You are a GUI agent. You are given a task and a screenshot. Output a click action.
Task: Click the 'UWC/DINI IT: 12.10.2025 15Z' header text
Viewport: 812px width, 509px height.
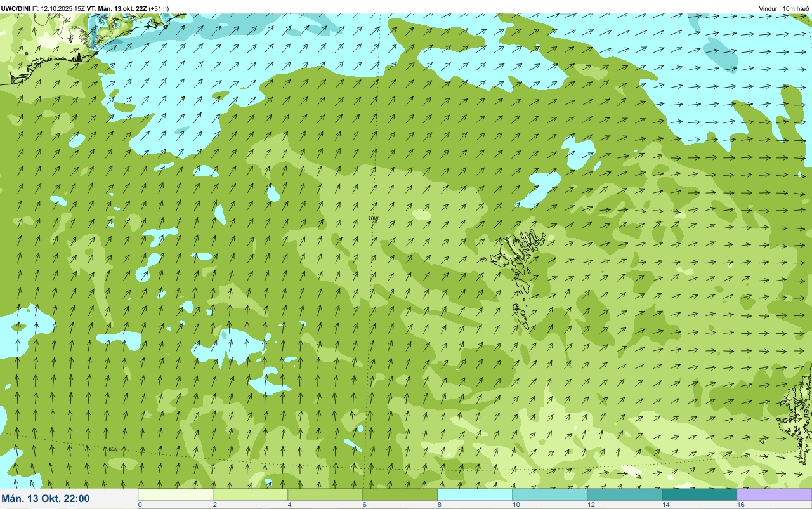[43, 8]
